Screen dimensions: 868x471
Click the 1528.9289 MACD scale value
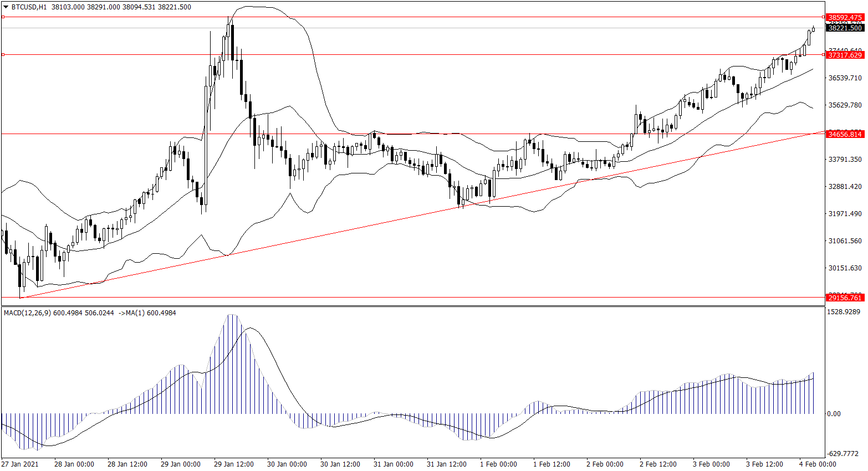click(x=845, y=312)
